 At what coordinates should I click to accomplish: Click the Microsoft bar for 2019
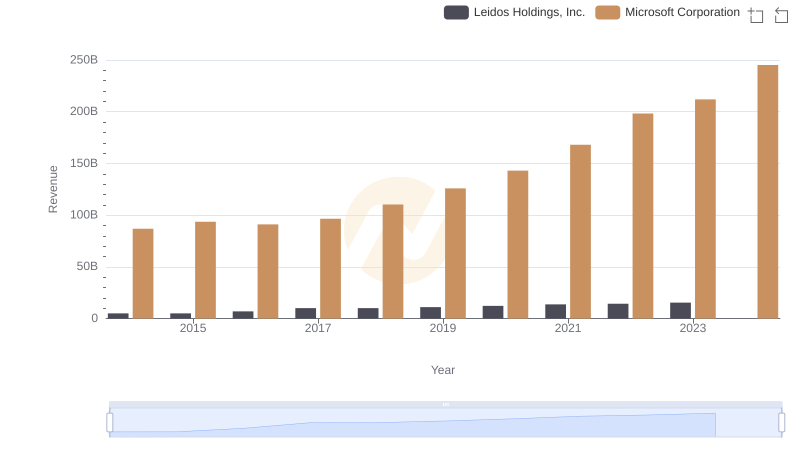pos(455,253)
